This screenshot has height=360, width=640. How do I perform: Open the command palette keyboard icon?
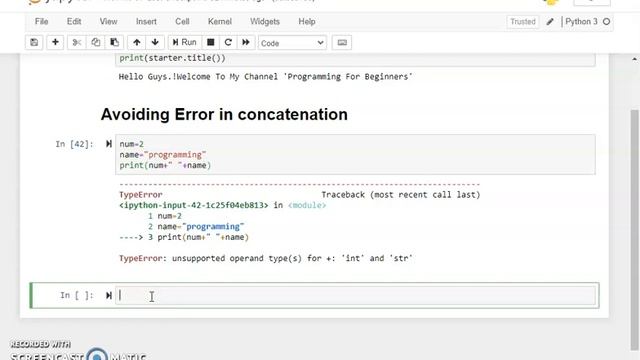tap(342, 42)
